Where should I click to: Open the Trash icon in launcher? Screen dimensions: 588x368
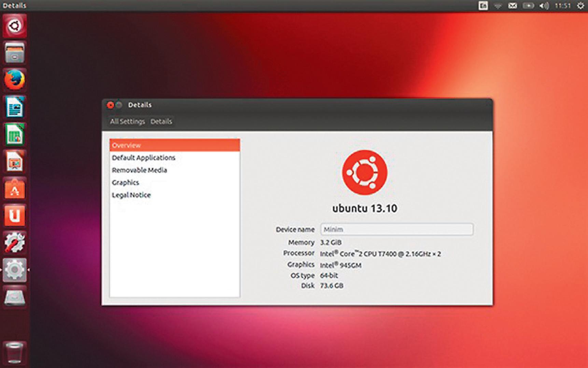click(x=14, y=352)
